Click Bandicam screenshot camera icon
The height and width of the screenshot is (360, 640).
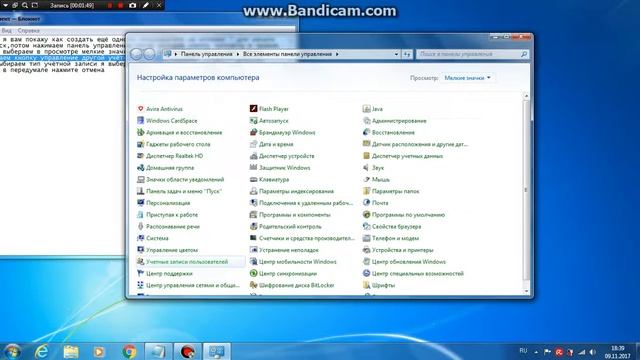[x=133, y=5]
